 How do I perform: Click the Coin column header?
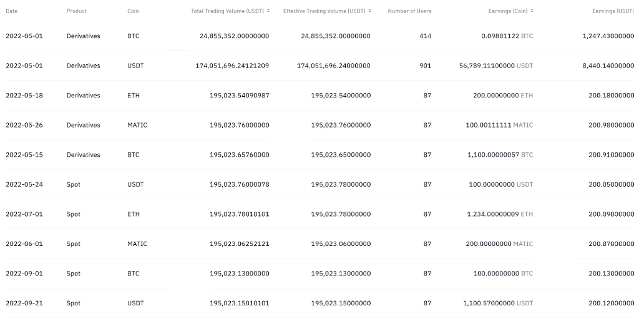coord(133,11)
